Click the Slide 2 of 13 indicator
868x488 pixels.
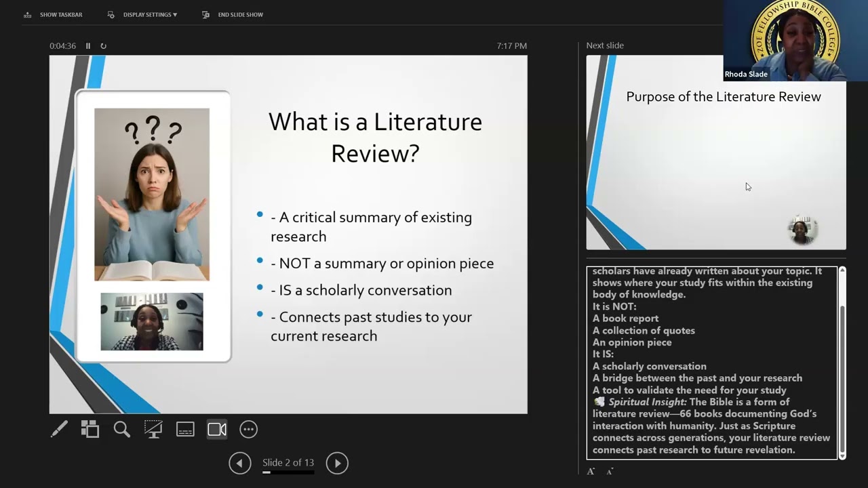288,463
